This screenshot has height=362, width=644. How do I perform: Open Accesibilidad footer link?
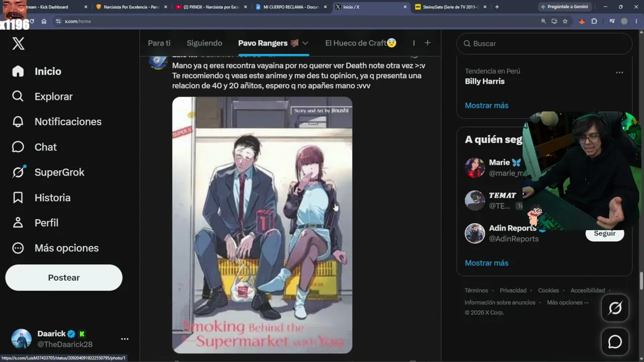click(588, 291)
